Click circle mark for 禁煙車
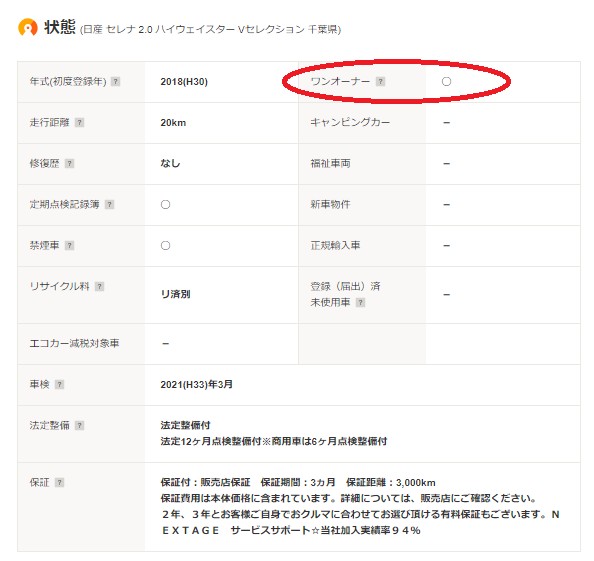594x561 pixels. pos(166,245)
